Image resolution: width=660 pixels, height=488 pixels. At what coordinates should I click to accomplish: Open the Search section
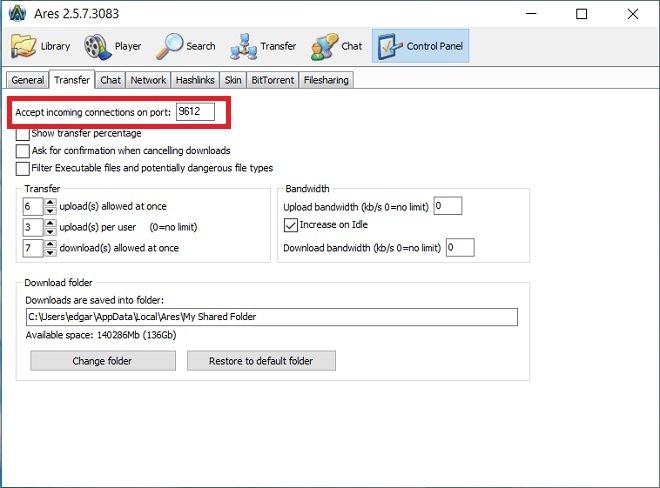coord(186,46)
